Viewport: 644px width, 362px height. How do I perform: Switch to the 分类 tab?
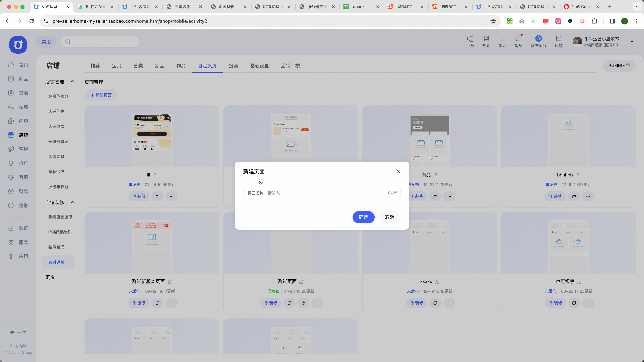[x=138, y=66]
